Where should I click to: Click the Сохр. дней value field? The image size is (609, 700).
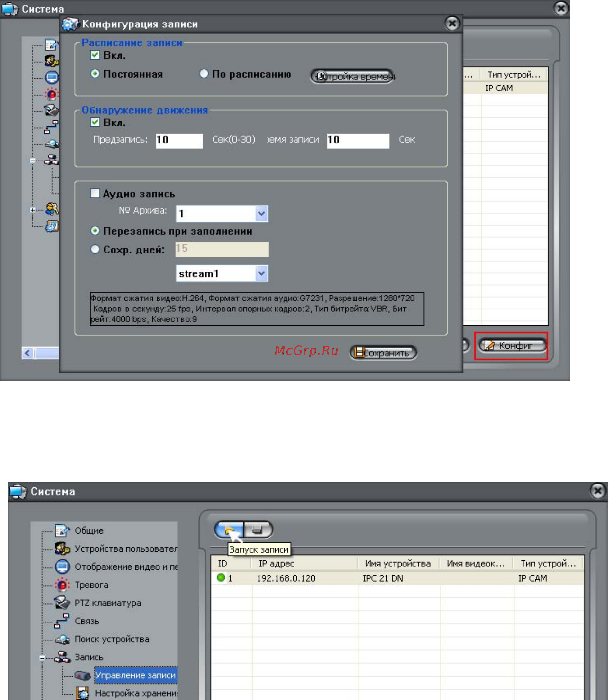pos(222,249)
